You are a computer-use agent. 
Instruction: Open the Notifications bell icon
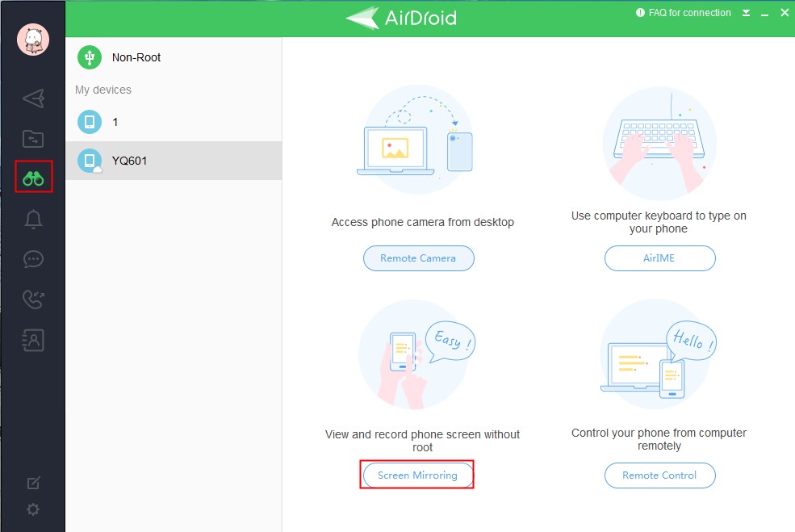[x=33, y=219]
